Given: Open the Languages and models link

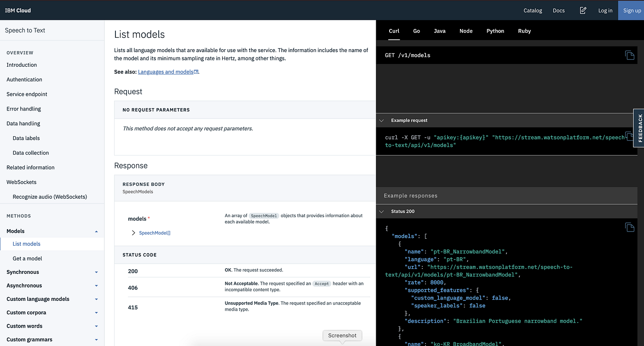Looking at the screenshot, I should pyautogui.click(x=166, y=71).
